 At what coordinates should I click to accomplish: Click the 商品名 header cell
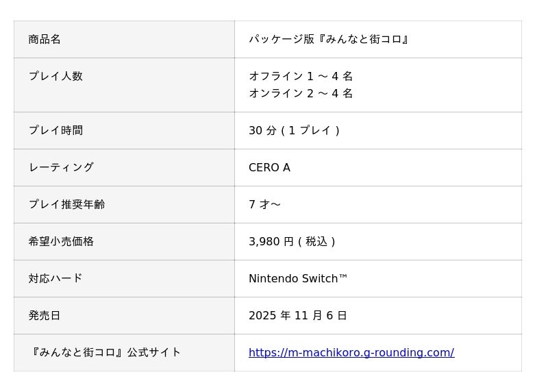[45, 40]
